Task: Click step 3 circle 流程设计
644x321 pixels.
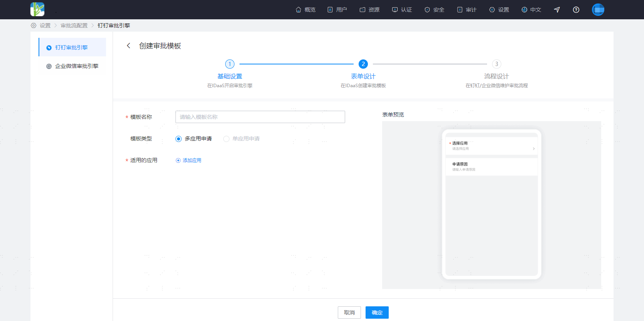Action: click(x=497, y=64)
